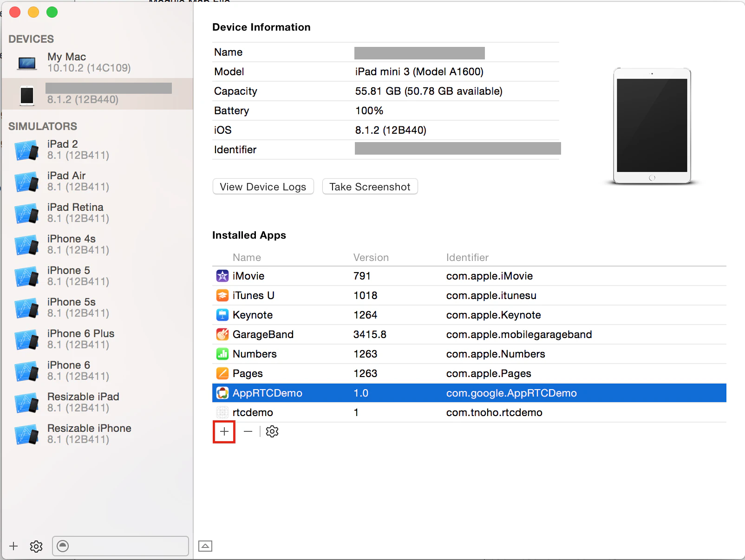Click com.tnoho.rtcdemo identifier text

(x=494, y=412)
